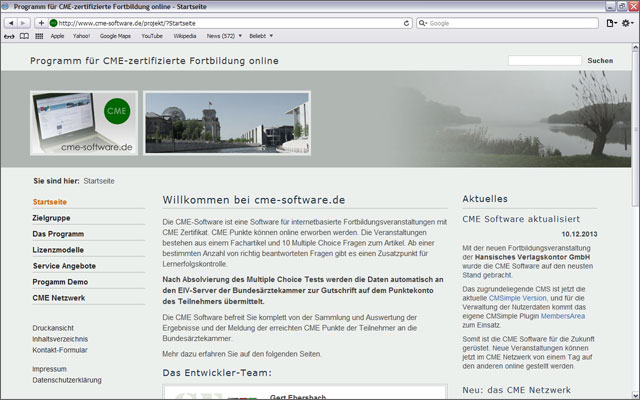Click the page scrollbar up arrow
The height and width of the screenshot is (400, 640).
point(635,47)
